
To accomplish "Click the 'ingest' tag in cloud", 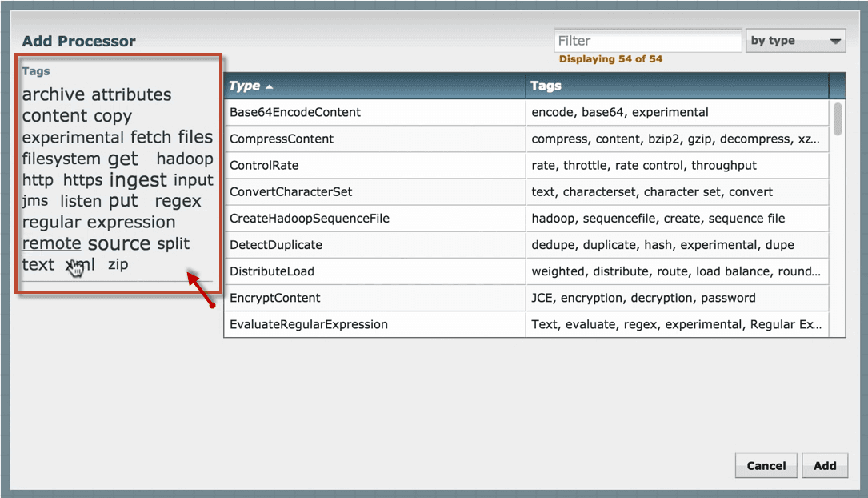I will point(138,180).
